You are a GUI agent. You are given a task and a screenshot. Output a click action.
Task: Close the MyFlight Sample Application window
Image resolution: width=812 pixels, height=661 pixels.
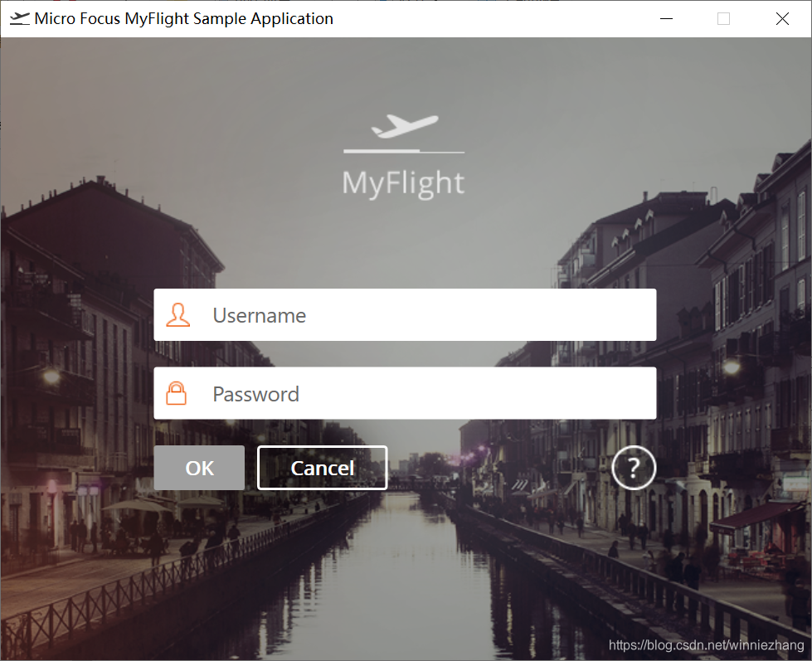[782, 18]
